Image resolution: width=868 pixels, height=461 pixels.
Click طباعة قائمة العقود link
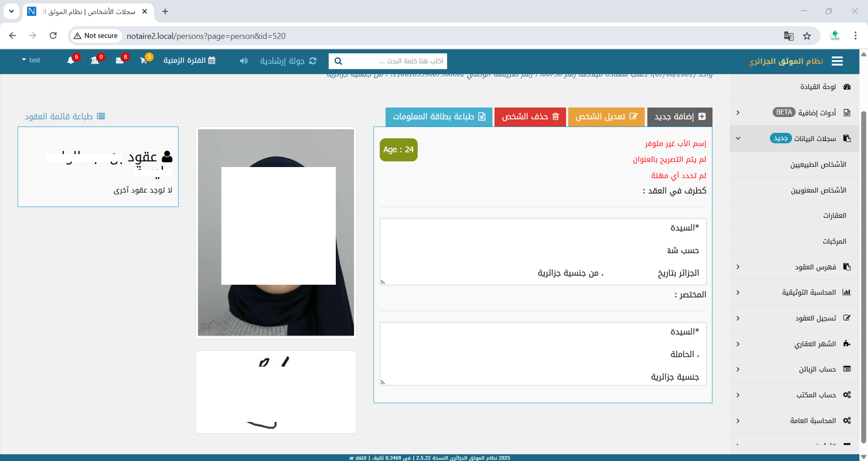(x=65, y=117)
